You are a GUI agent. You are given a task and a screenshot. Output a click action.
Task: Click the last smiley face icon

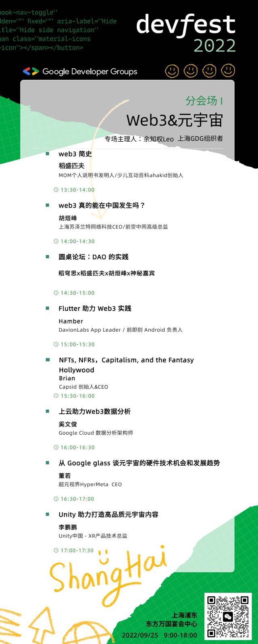[228, 71]
